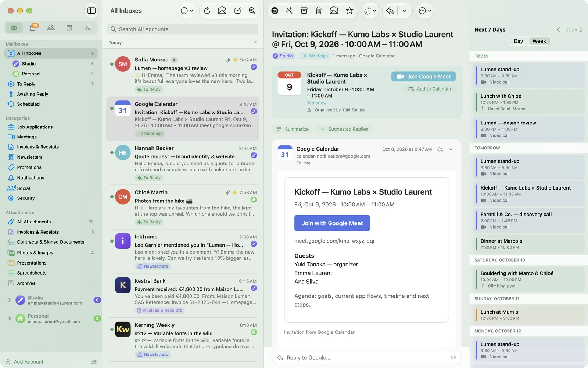Open the Newsletters category

[51, 157]
